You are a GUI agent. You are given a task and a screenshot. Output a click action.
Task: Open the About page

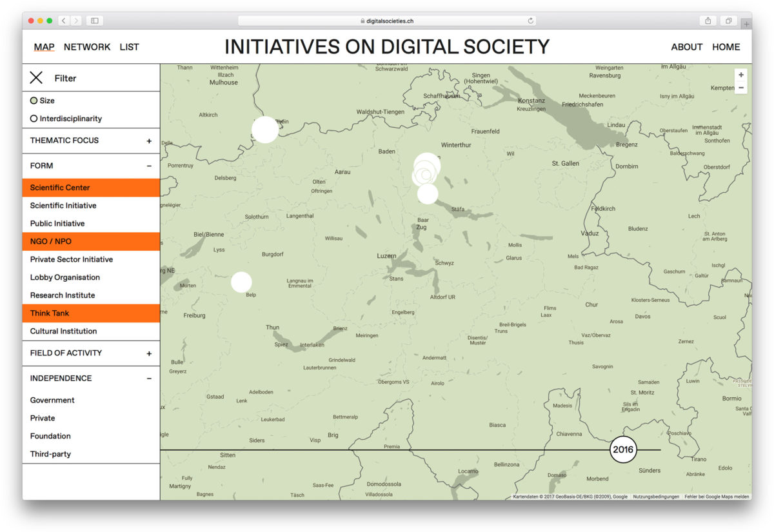686,47
